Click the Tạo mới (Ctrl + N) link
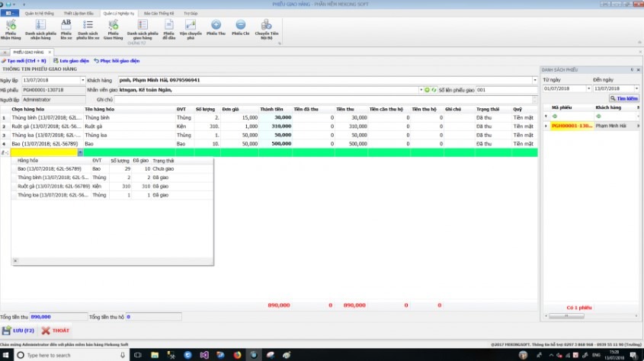Viewport: 644px width, 361px height. coord(26,60)
